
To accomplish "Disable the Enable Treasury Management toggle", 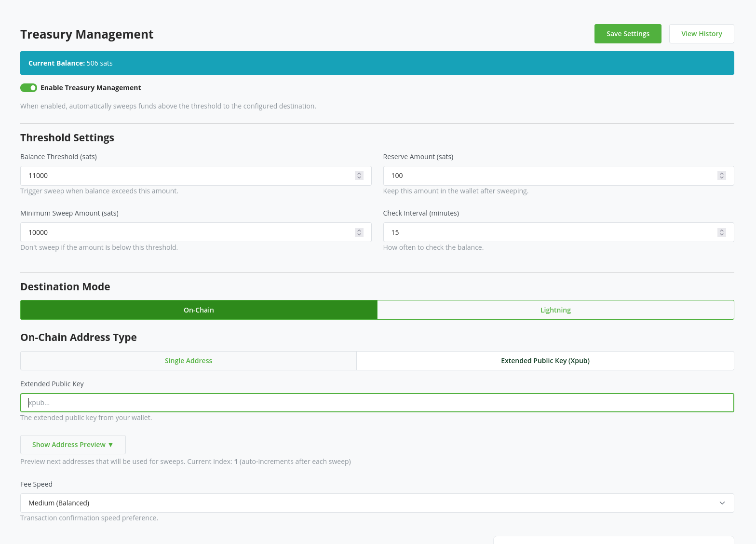I will tap(28, 88).
